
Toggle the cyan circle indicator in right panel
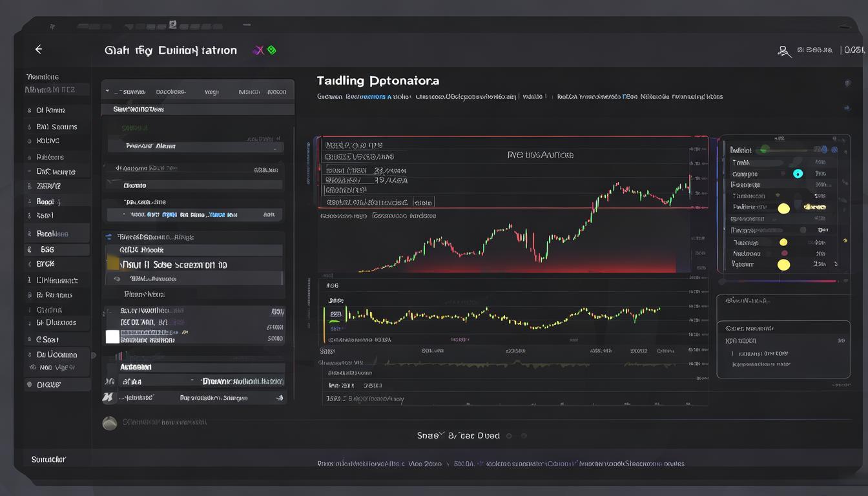pos(798,174)
